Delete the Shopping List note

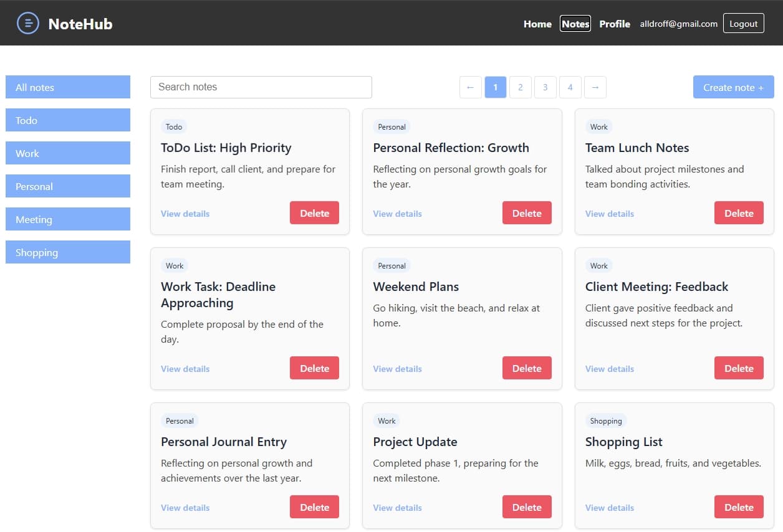(x=739, y=507)
